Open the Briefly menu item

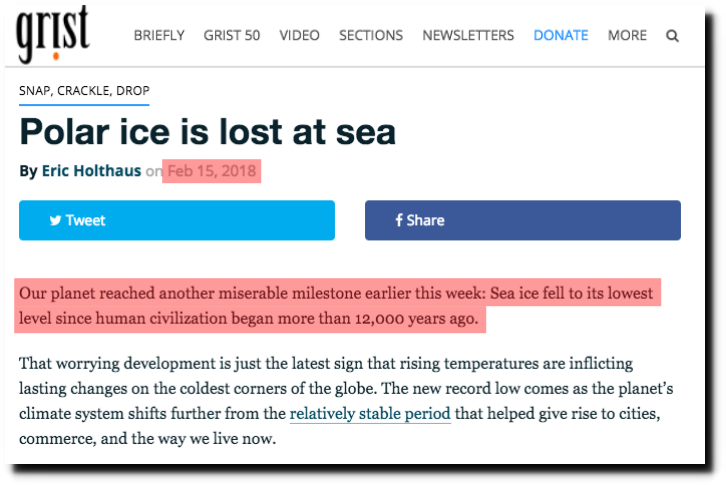point(159,35)
